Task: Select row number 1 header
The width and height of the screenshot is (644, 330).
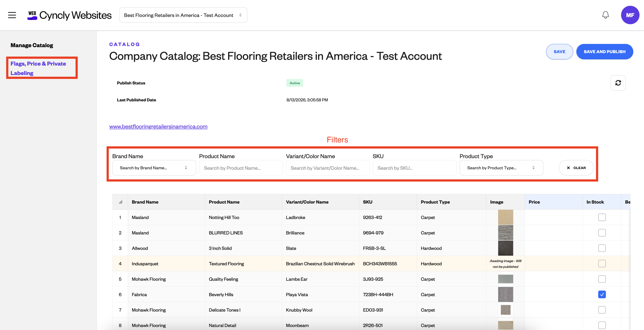Action: coord(120,217)
